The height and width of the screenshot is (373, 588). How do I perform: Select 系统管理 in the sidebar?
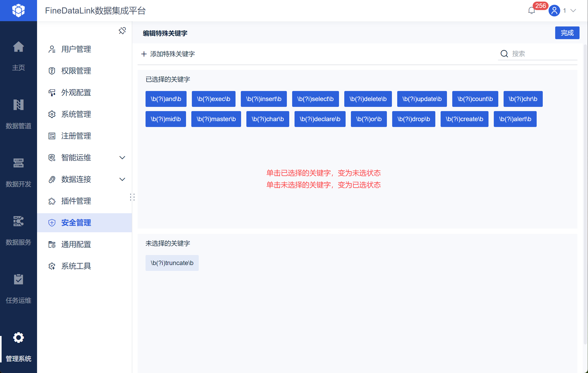click(76, 114)
